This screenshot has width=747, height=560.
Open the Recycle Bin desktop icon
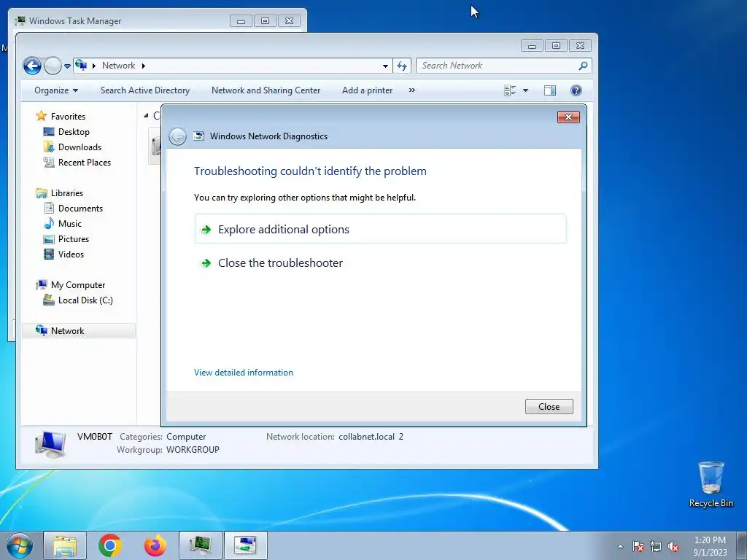click(x=711, y=484)
